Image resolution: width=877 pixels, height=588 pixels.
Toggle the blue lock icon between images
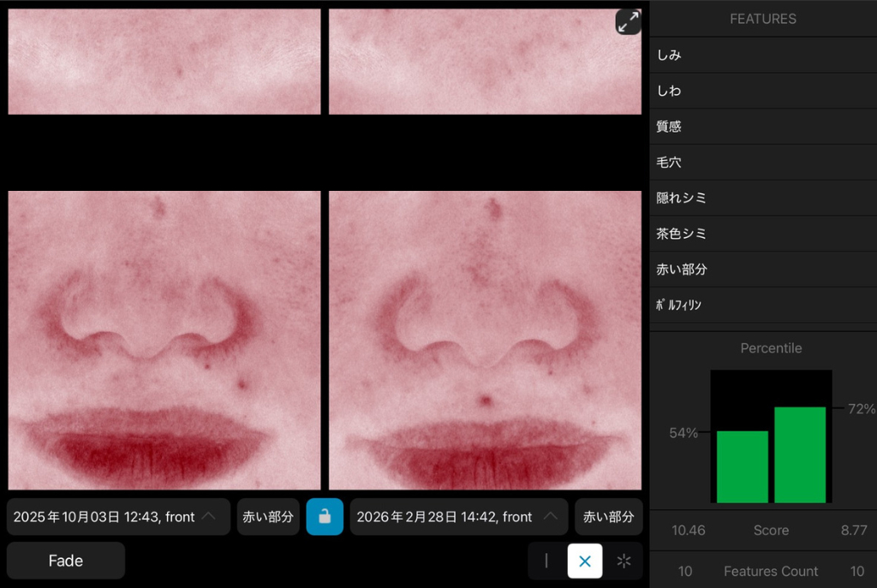click(325, 516)
